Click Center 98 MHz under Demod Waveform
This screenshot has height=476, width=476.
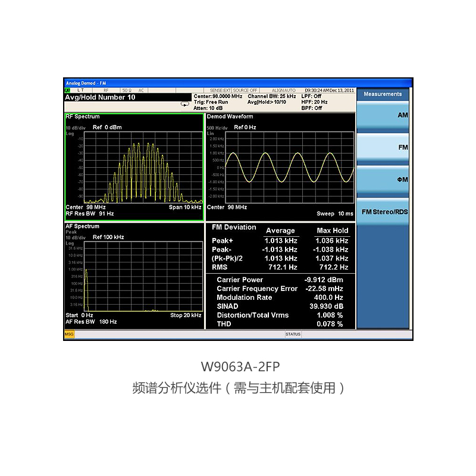pos(227,207)
